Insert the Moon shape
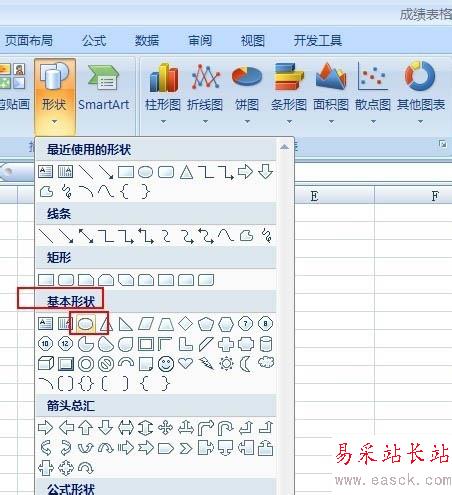Viewport: 452px width, 495px height. click(245, 364)
